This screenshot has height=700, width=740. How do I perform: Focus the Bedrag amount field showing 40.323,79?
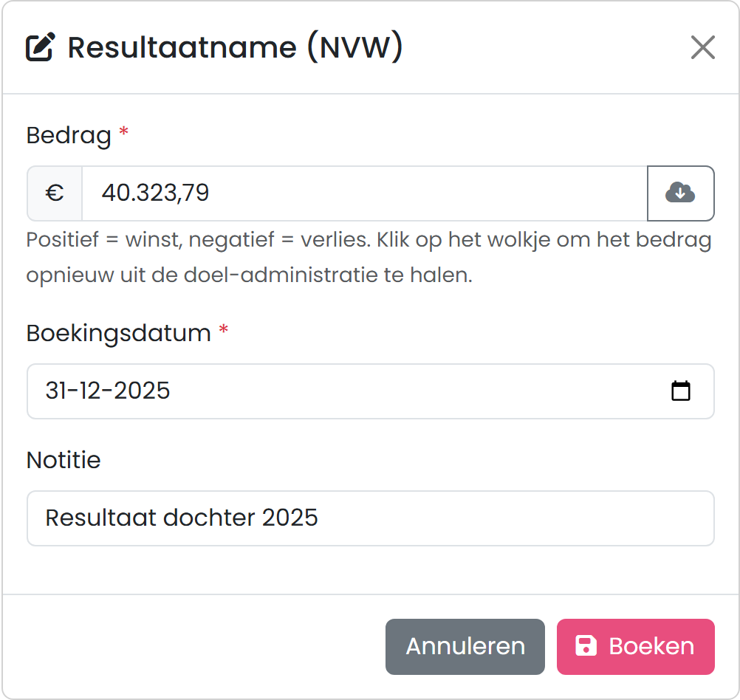tap(364, 193)
